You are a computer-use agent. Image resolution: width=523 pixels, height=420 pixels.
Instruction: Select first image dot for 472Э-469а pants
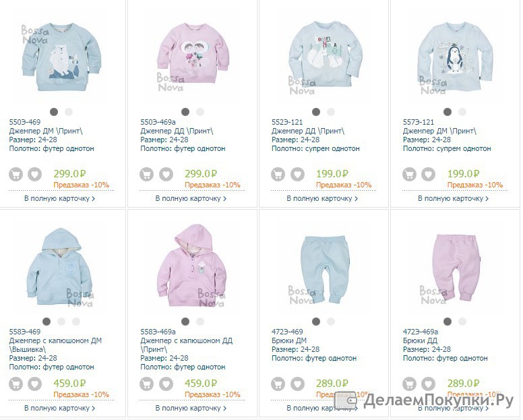click(448, 322)
